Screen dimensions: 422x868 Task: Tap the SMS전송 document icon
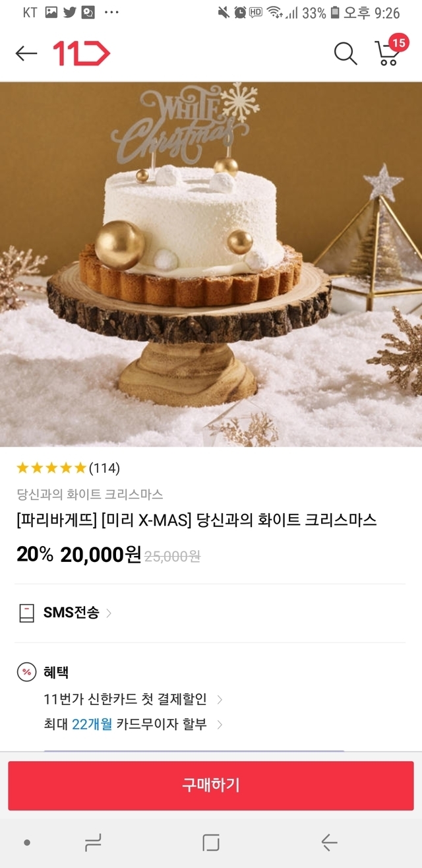click(x=26, y=613)
